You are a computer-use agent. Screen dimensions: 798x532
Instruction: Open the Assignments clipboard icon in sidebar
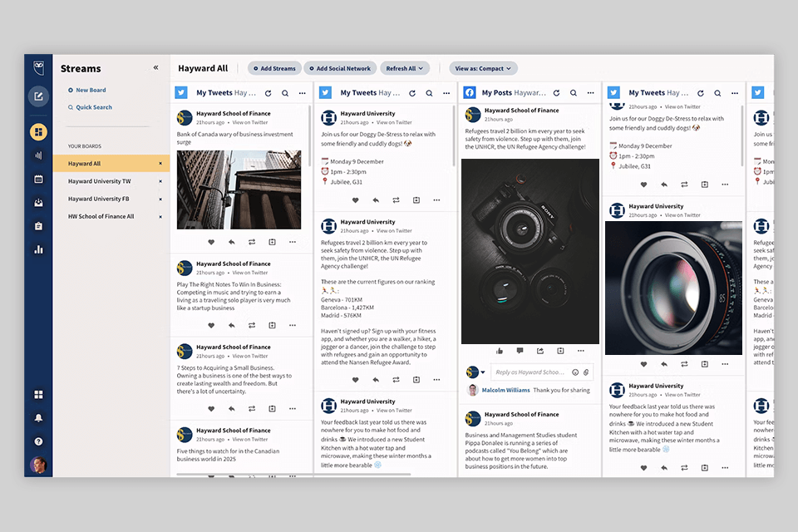coord(38,226)
